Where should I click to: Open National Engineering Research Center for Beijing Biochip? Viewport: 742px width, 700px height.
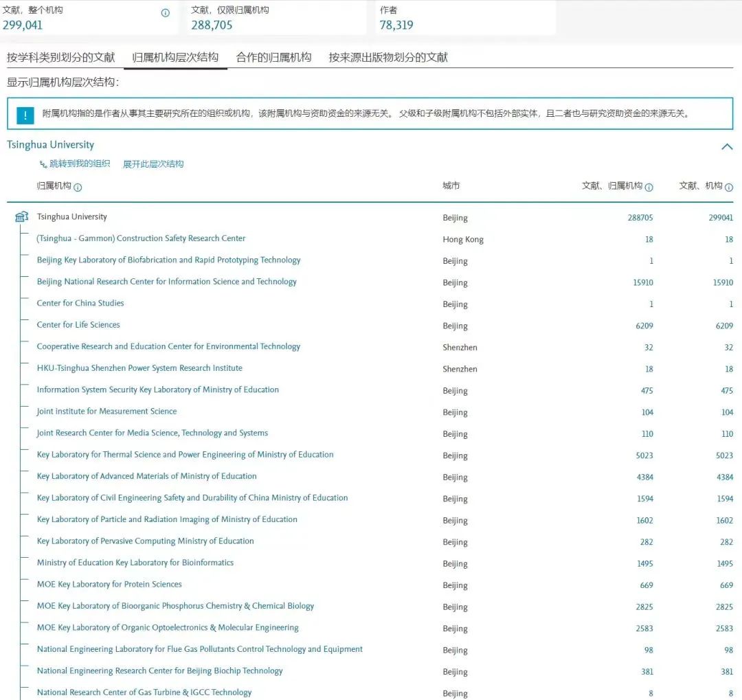pos(159,670)
